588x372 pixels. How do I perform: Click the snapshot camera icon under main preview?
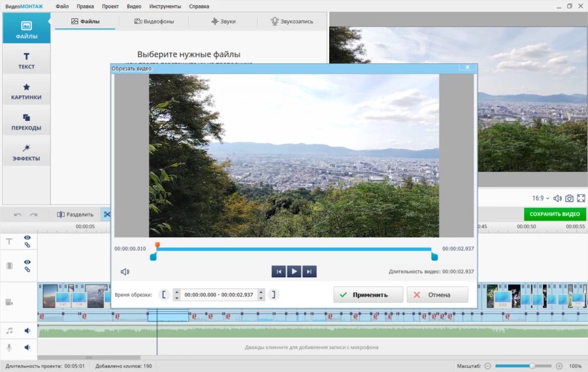tap(569, 198)
